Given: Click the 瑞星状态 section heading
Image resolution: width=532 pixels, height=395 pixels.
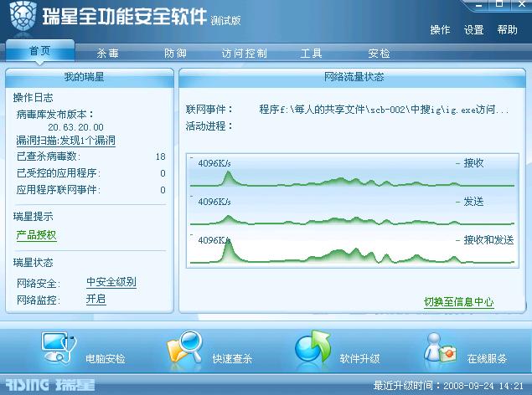Looking at the screenshot, I should [x=33, y=263].
